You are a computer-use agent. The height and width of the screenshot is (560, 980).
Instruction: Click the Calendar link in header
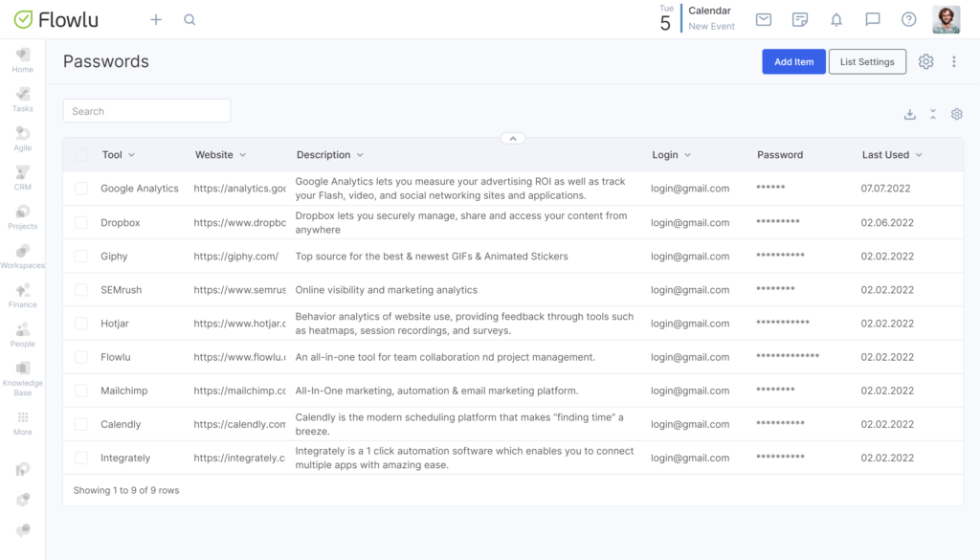click(x=709, y=11)
